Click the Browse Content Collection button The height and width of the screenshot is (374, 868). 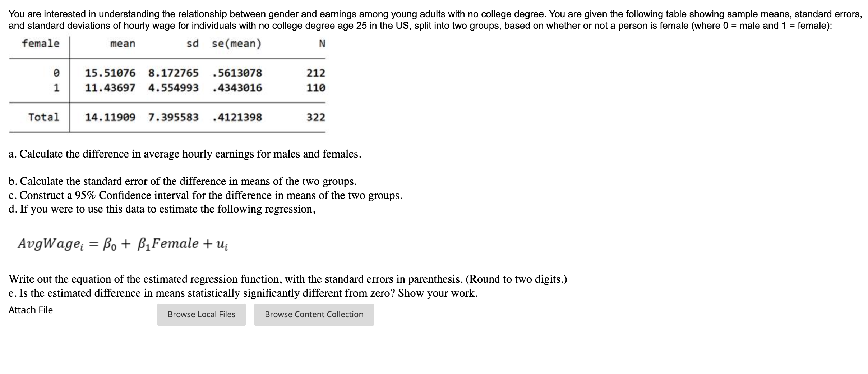point(314,314)
